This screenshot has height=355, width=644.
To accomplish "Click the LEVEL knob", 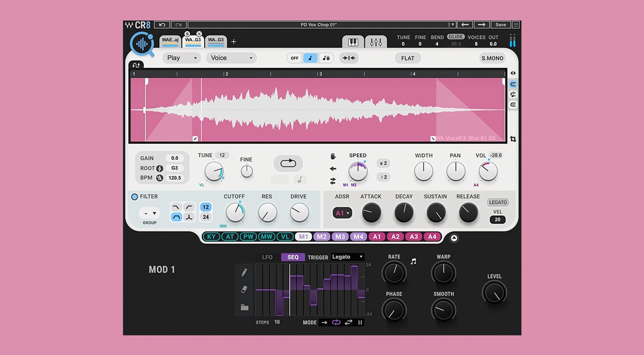I will (494, 293).
